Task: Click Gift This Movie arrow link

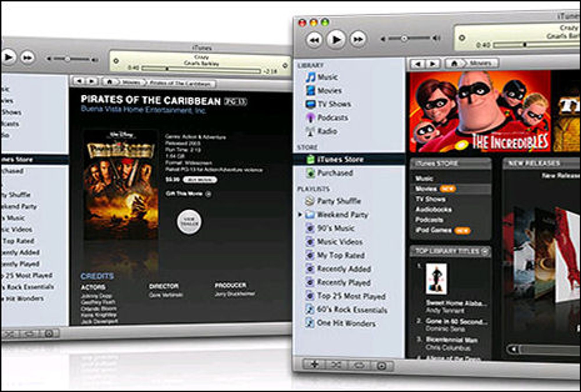Action: click(x=209, y=194)
